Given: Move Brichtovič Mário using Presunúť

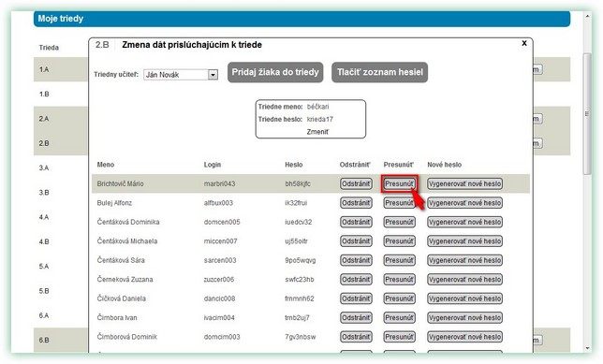Looking at the screenshot, I should coord(399,183).
